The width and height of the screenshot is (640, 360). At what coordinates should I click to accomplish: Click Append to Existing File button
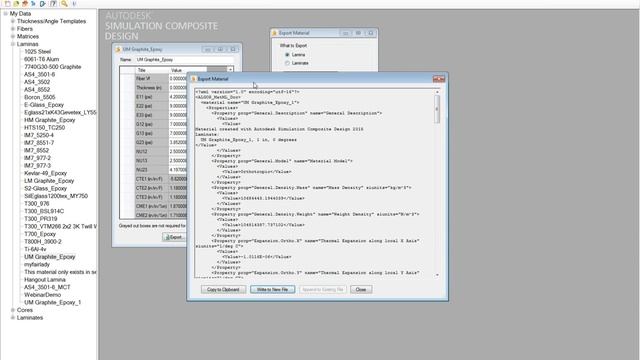(322, 289)
